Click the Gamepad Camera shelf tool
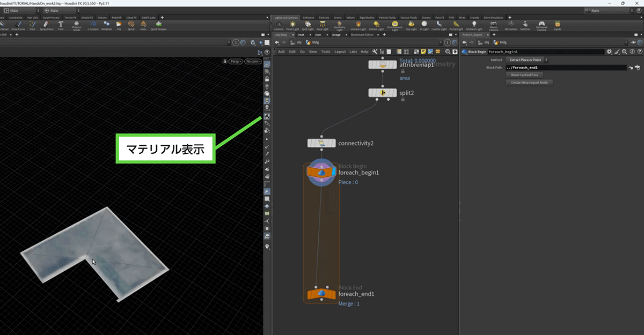This screenshot has height=335, width=644. click(x=541, y=25)
